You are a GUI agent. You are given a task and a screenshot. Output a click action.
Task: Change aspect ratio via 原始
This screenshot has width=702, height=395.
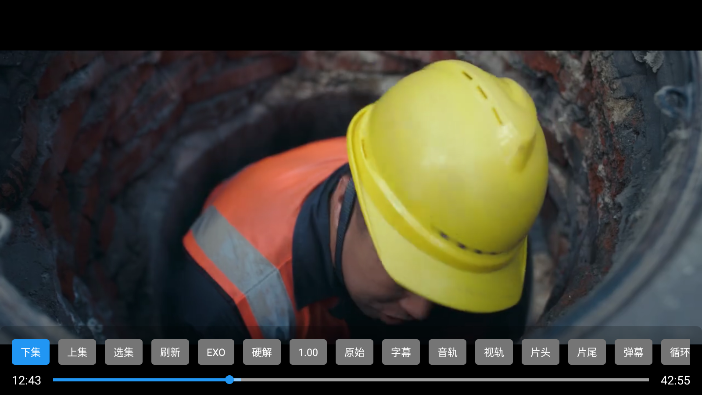354,352
